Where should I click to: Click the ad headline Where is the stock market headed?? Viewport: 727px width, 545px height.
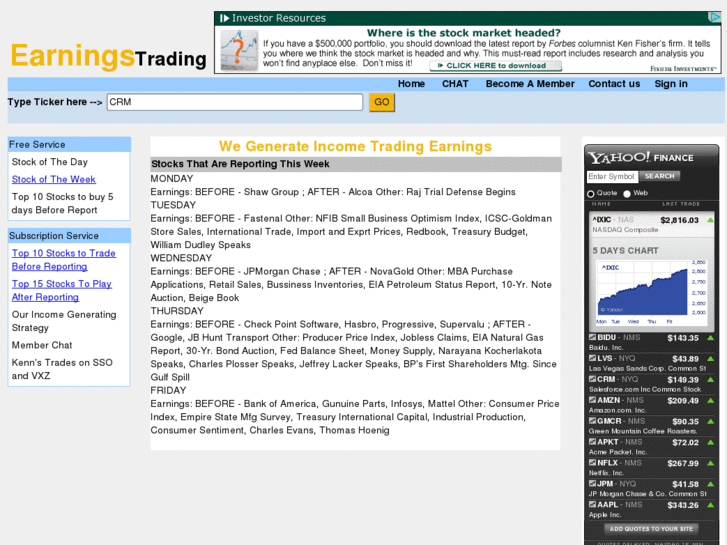(x=464, y=33)
